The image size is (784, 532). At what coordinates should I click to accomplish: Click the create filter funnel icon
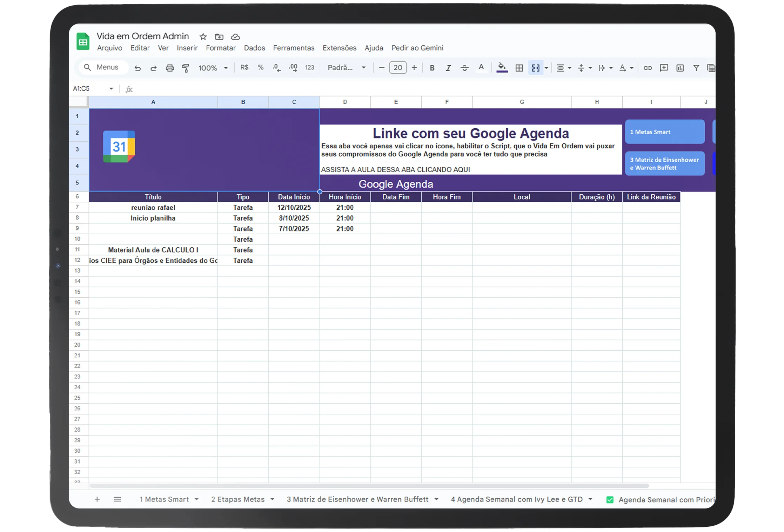[x=696, y=68]
